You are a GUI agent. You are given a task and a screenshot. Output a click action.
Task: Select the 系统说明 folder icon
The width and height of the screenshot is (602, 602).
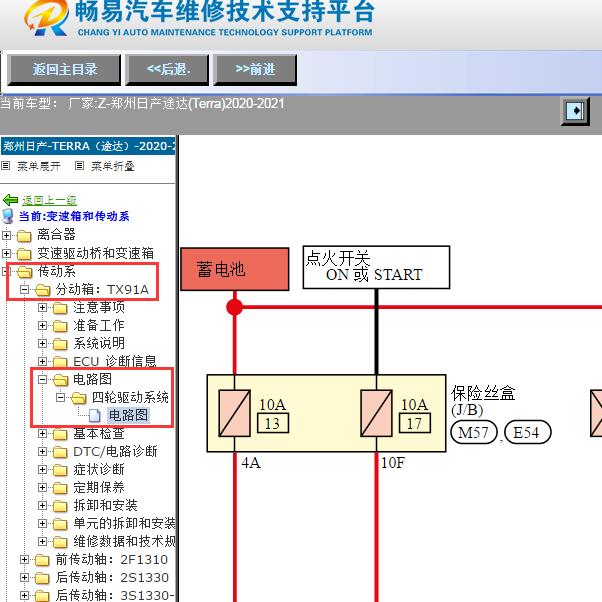60,344
